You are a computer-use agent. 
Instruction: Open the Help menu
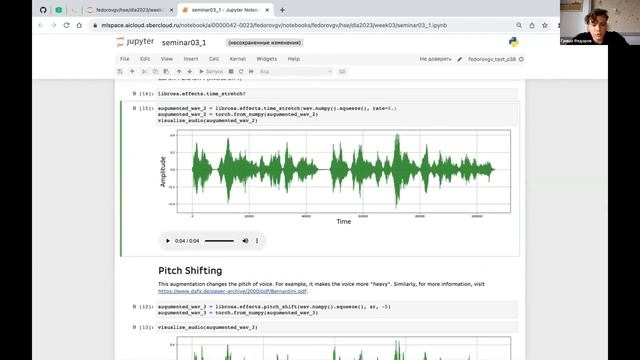pyautogui.click(x=293, y=59)
